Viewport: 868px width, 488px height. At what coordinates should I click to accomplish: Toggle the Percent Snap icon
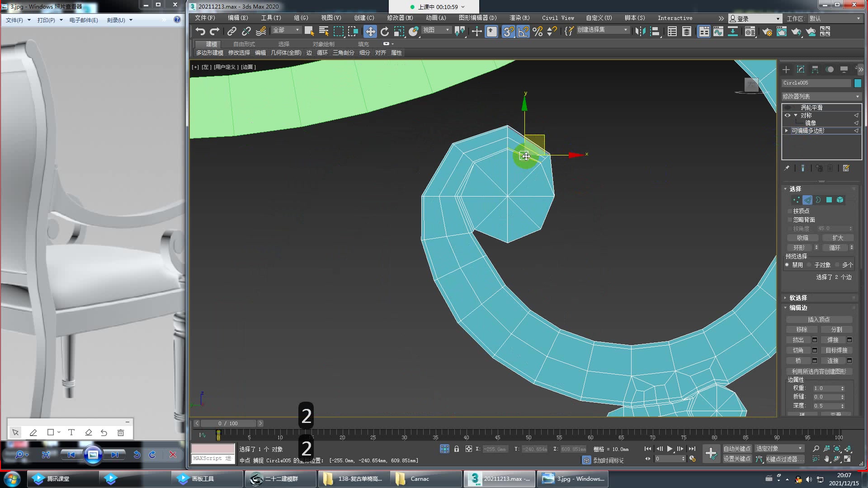[x=538, y=31]
